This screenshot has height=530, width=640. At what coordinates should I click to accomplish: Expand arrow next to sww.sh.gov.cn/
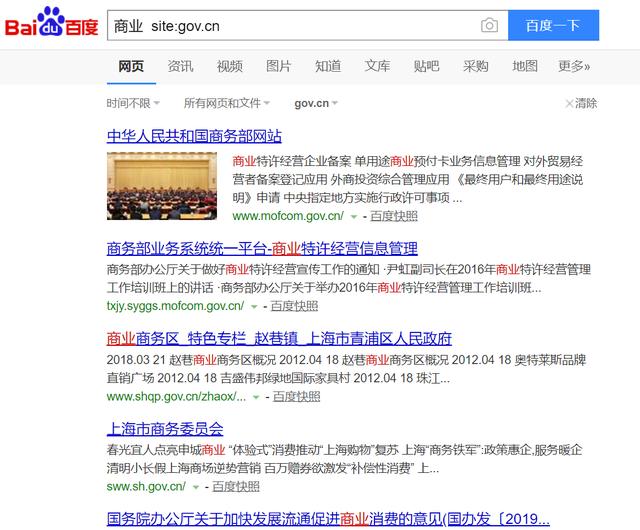[196, 487]
